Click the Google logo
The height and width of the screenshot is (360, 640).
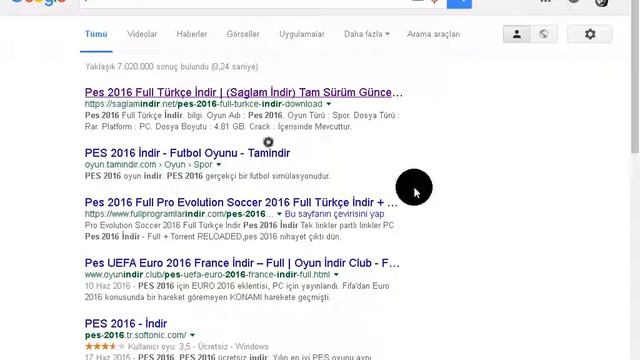38,3
